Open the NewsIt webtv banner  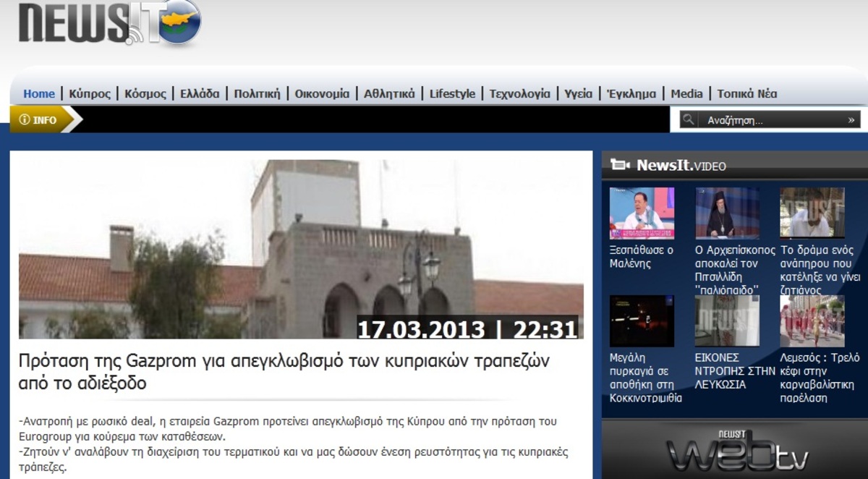point(735,449)
